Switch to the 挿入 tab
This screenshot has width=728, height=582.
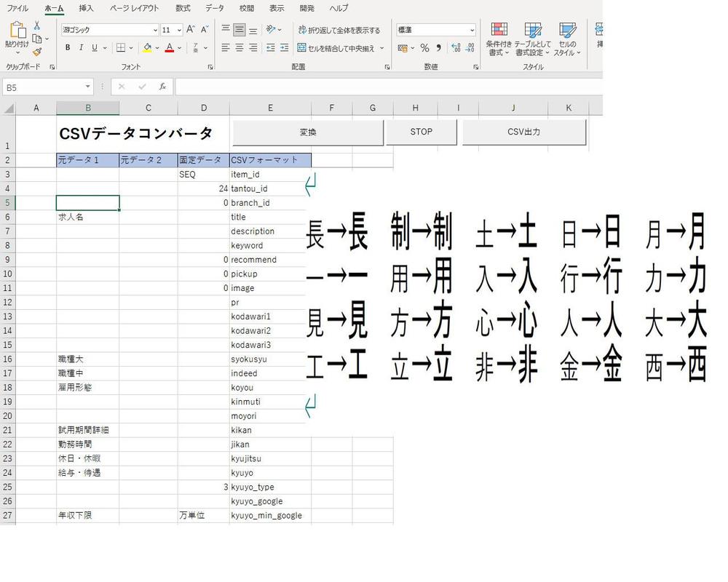(86, 8)
